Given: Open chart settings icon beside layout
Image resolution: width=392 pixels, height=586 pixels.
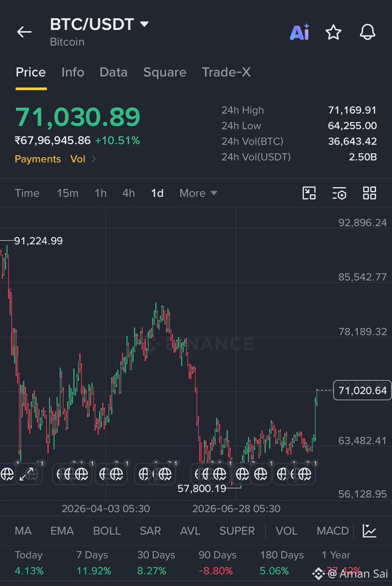Looking at the screenshot, I should pos(339,193).
